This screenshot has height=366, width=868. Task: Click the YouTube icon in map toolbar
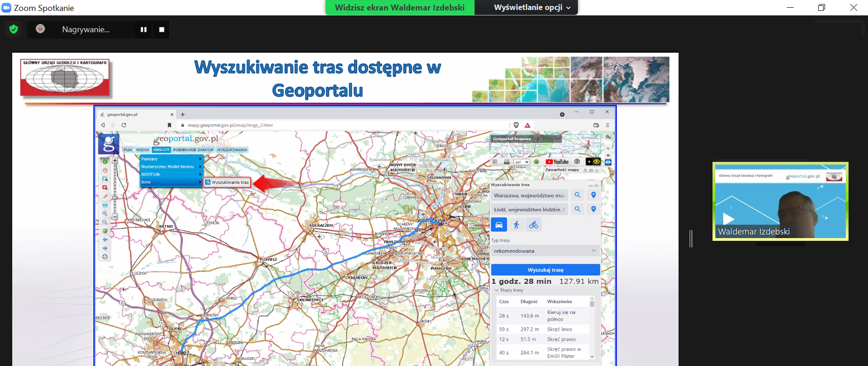point(557,162)
